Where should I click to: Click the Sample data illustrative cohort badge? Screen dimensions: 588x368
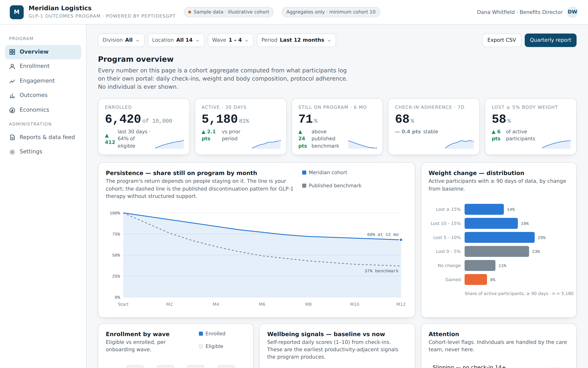(x=228, y=12)
